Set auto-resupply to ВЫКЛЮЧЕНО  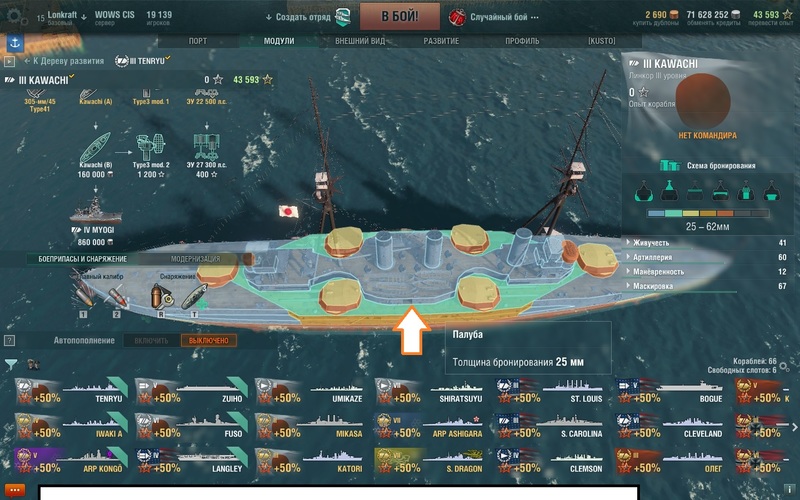209,340
